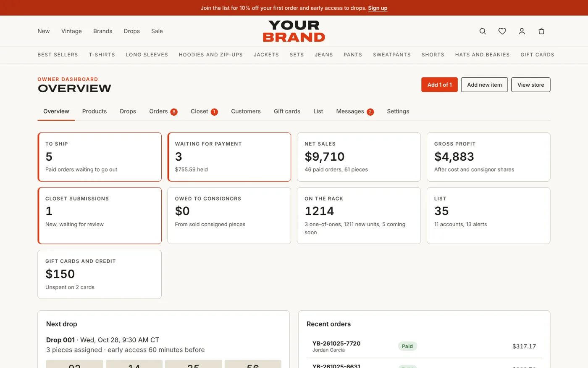This screenshot has width=588, height=368.
Task: Open the List tab
Action: (318, 111)
